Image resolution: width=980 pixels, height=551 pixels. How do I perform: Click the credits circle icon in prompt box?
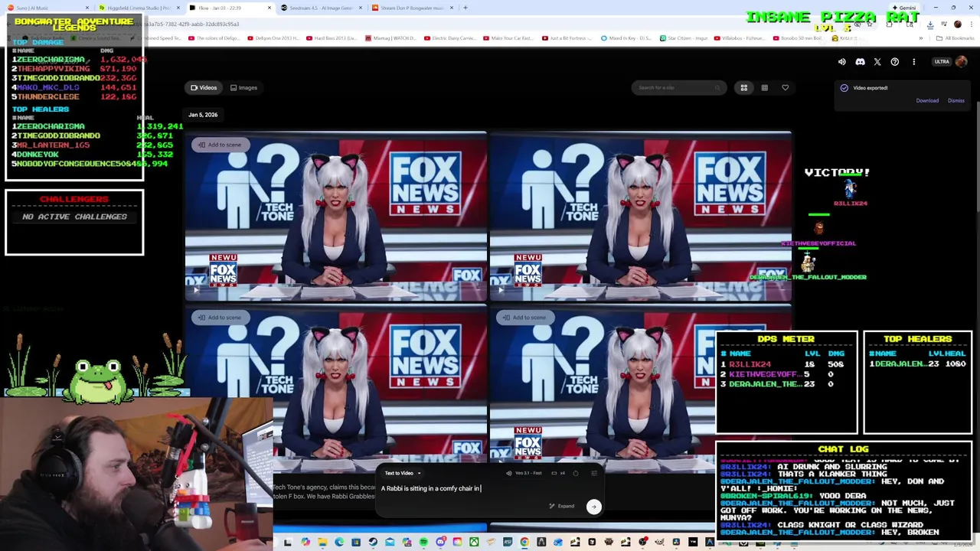click(576, 473)
